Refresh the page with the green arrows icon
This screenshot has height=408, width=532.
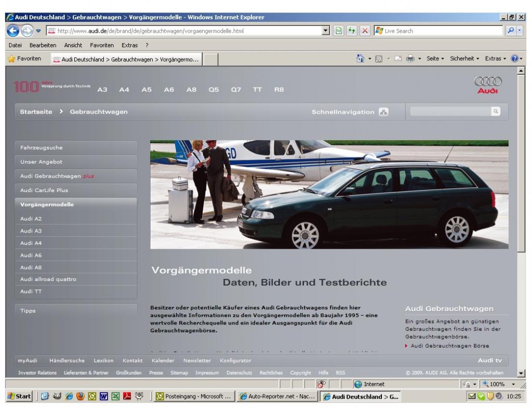coord(352,31)
